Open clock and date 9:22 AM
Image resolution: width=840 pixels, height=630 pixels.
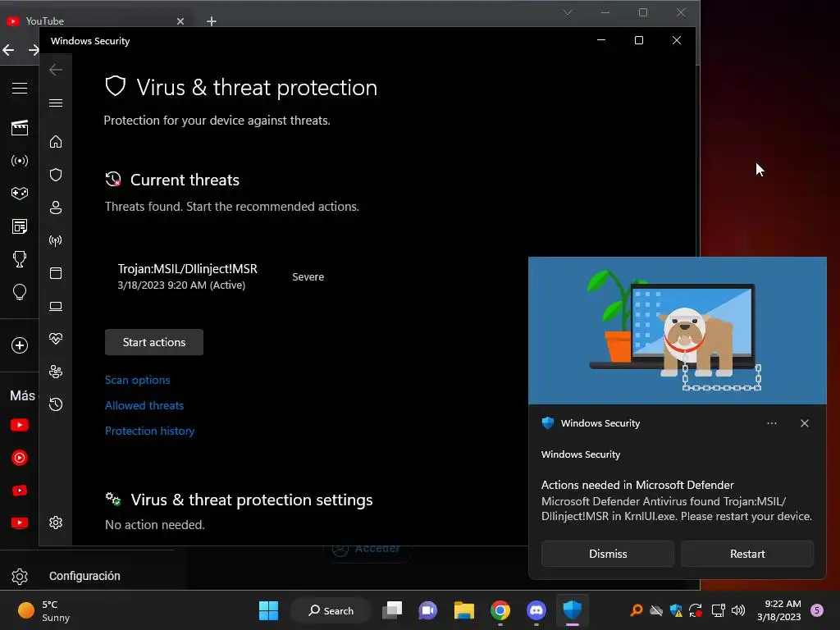[779, 610]
